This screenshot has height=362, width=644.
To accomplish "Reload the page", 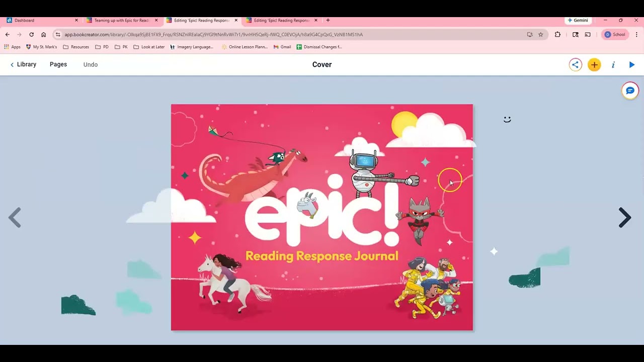I will (x=31, y=35).
